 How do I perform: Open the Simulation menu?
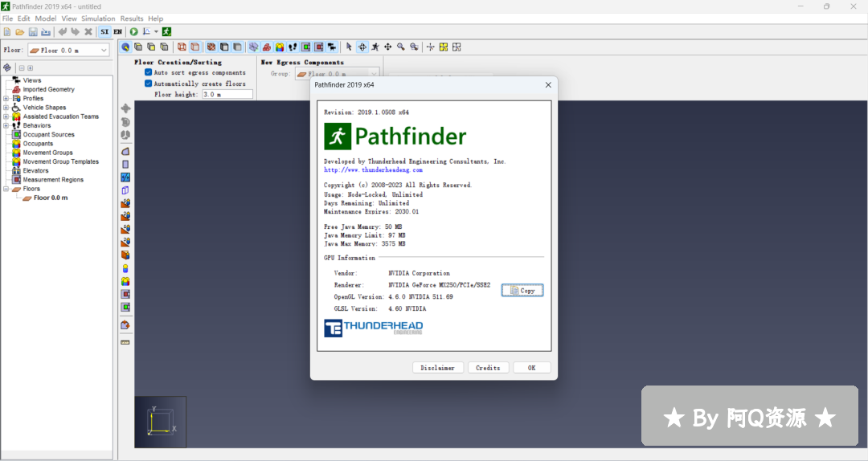click(98, 18)
